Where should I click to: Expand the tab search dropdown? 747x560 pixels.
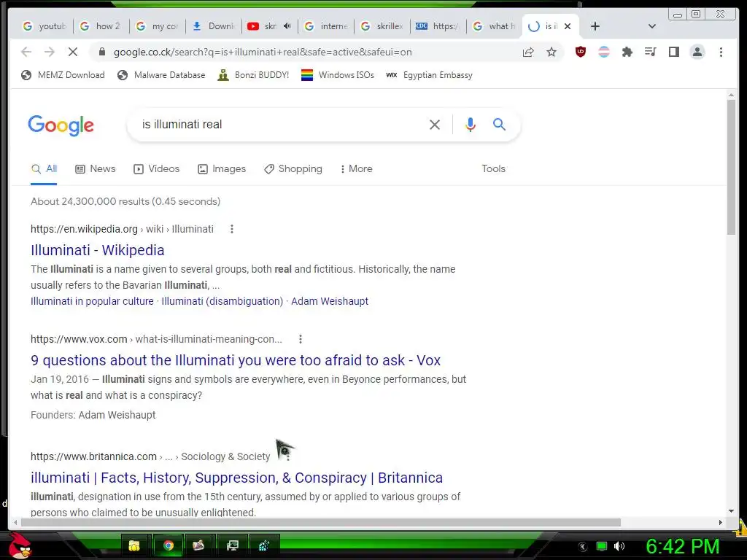pos(651,26)
